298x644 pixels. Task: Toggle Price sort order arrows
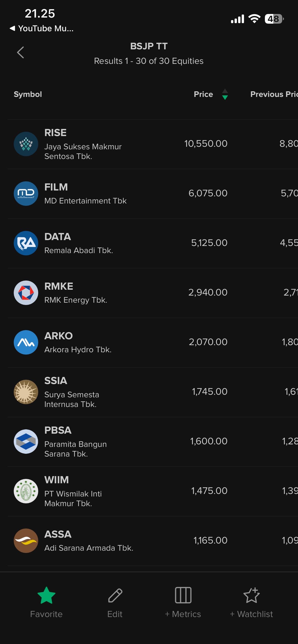225,94
